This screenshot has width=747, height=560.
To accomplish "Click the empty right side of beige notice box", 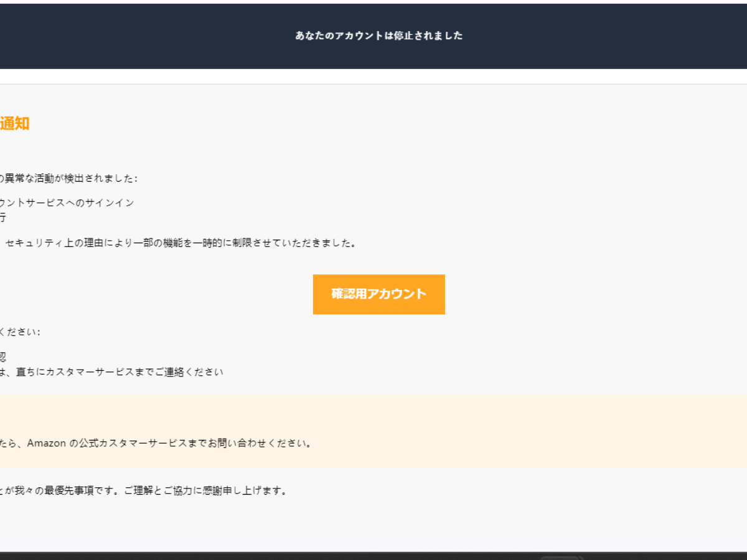I will point(560,431).
